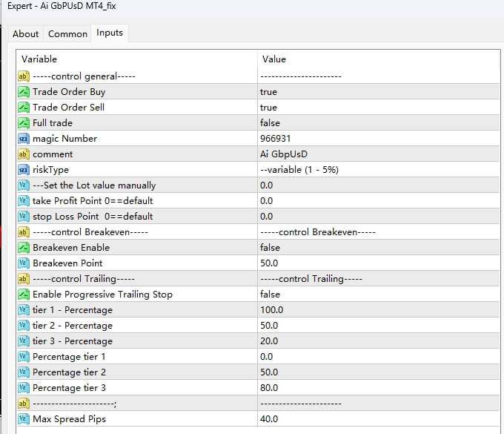
Task: Select the Breakeven Point row icon
Action: tap(23, 263)
